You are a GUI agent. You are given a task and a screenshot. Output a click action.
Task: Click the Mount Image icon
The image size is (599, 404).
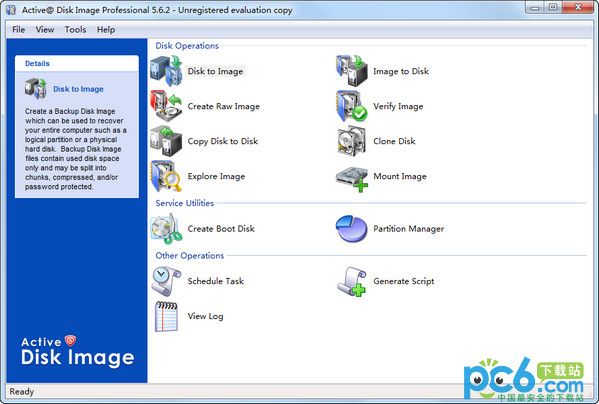(x=352, y=179)
